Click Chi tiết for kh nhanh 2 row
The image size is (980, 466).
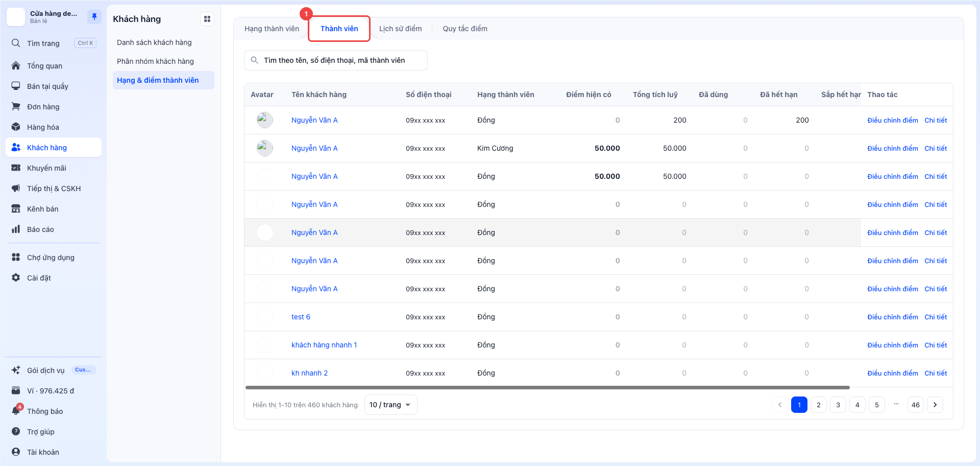click(x=936, y=373)
